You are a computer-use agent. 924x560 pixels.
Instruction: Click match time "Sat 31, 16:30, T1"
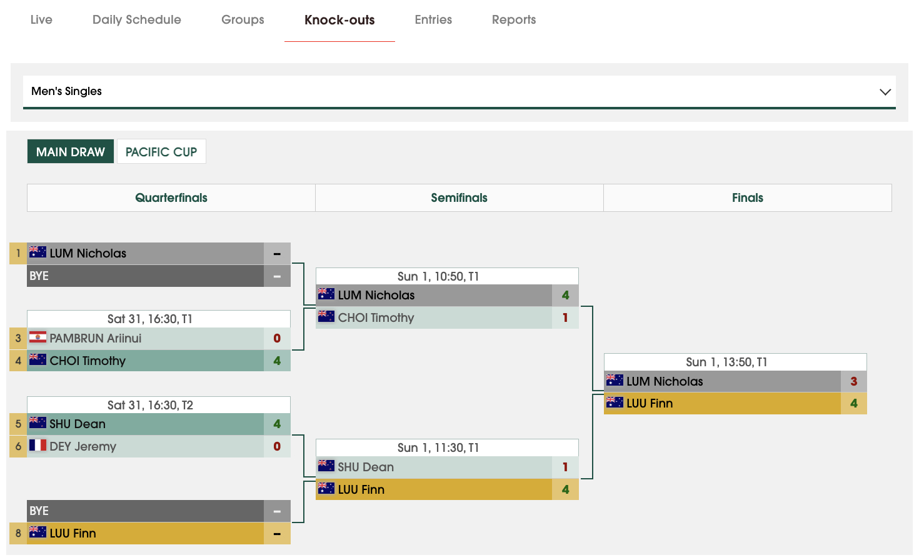click(150, 319)
